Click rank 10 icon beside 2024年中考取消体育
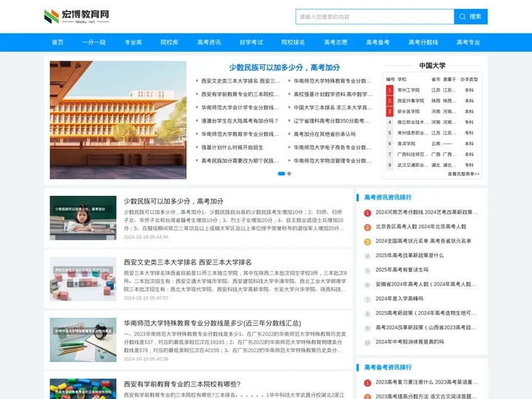 [x=367, y=342]
